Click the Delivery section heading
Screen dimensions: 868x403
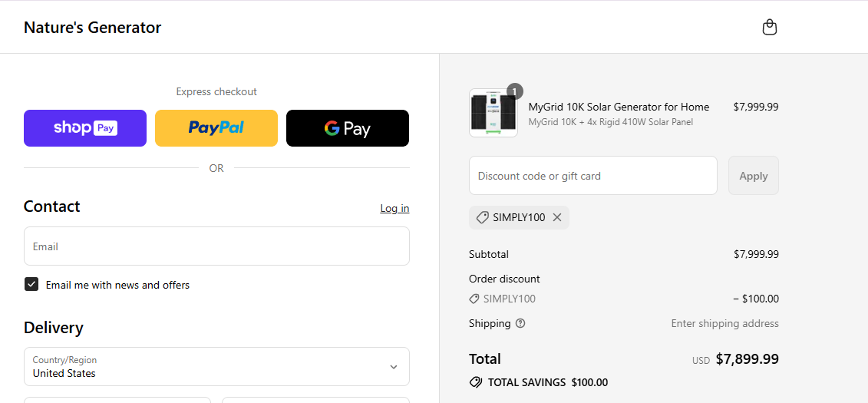pyautogui.click(x=54, y=328)
